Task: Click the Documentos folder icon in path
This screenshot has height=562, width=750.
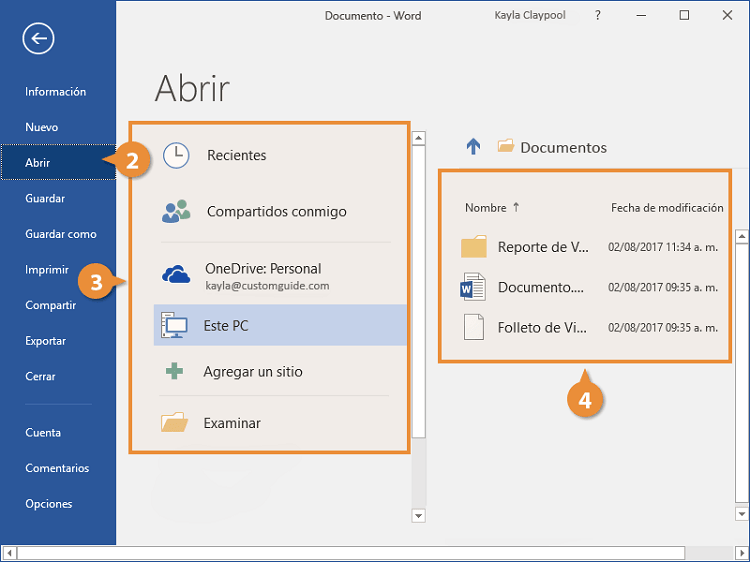Action: [x=506, y=145]
